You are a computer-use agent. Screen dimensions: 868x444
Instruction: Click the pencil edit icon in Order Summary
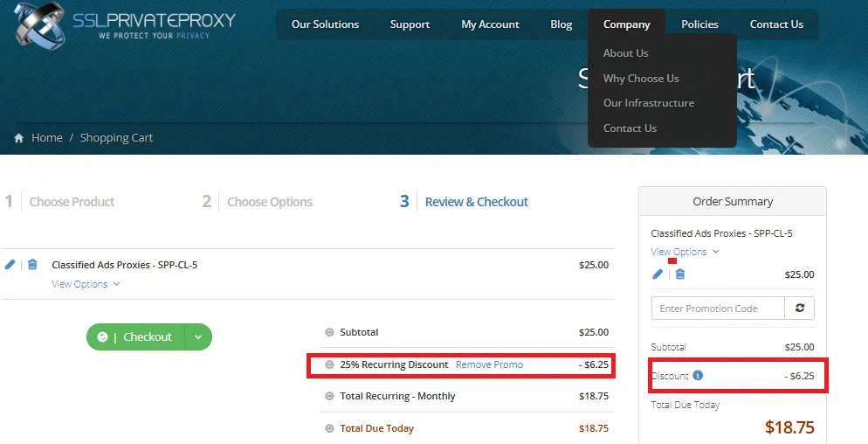pyautogui.click(x=658, y=274)
